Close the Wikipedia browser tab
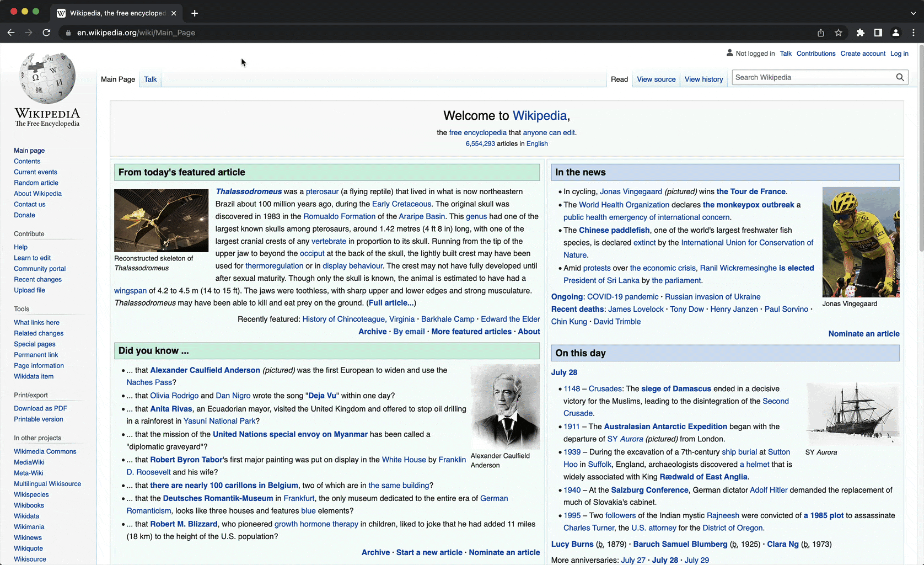The image size is (924, 565). [x=174, y=13]
